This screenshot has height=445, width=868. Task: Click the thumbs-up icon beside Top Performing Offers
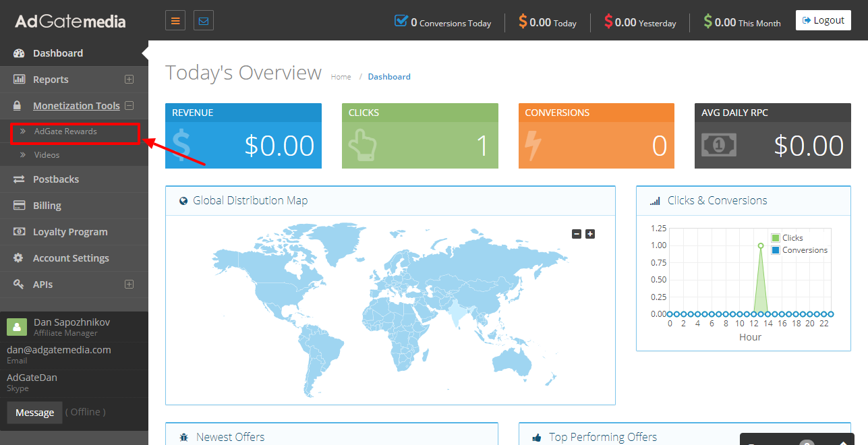(537, 438)
